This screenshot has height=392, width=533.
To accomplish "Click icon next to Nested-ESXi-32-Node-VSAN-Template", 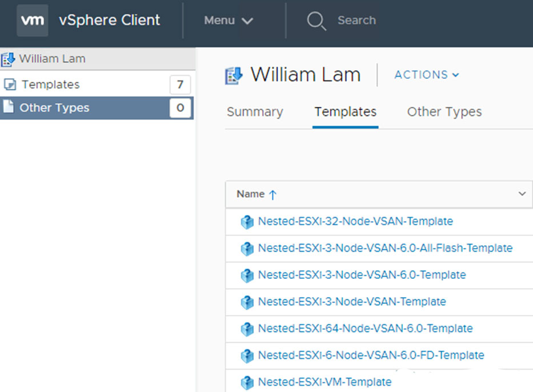I will pos(247,222).
